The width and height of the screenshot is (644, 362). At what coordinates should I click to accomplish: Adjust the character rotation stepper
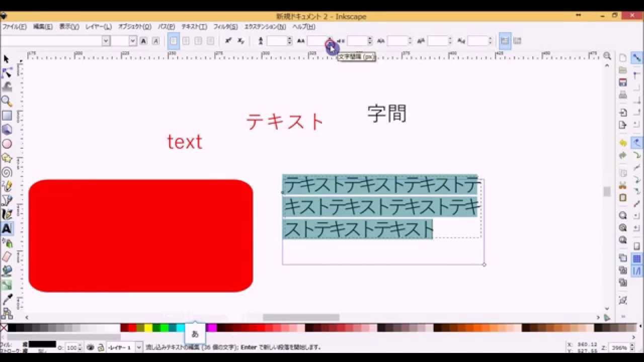[x=490, y=41]
